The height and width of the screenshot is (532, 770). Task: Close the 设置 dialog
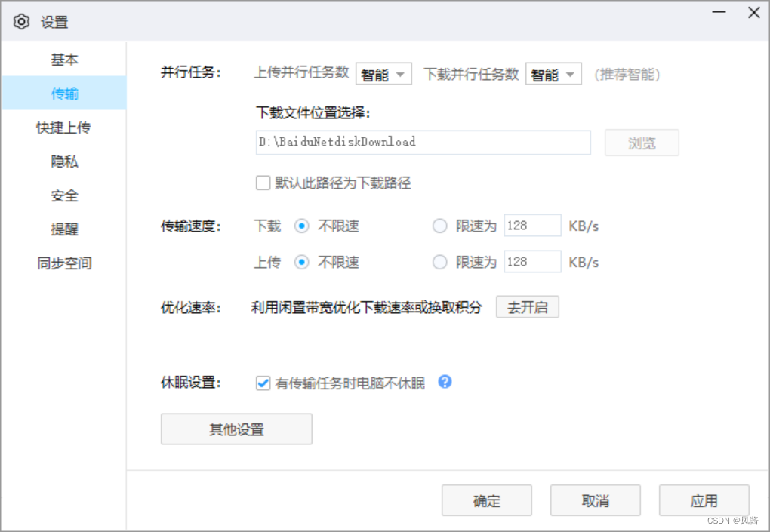coord(754,13)
